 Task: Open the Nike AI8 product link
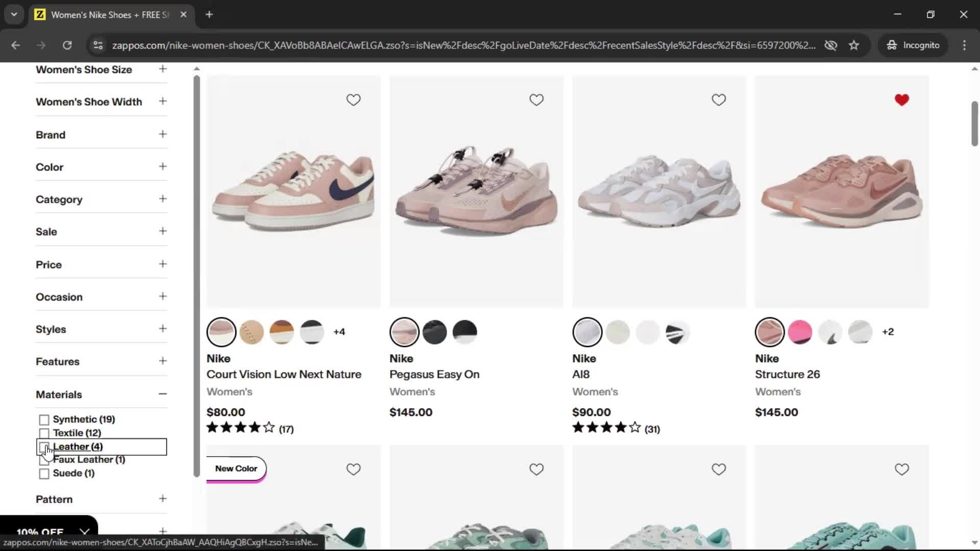[x=581, y=374]
